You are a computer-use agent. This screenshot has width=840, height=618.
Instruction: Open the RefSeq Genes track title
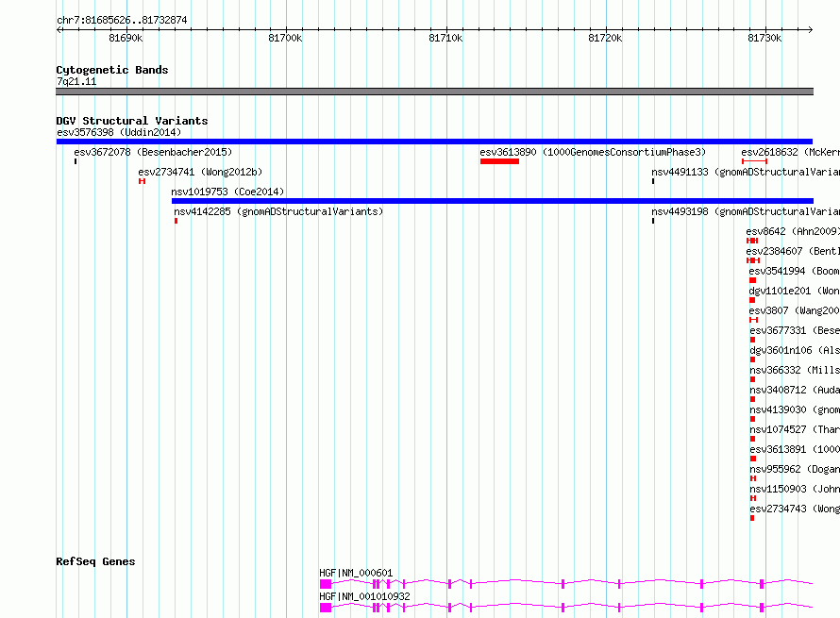pyautogui.click(x=96, y=561)
